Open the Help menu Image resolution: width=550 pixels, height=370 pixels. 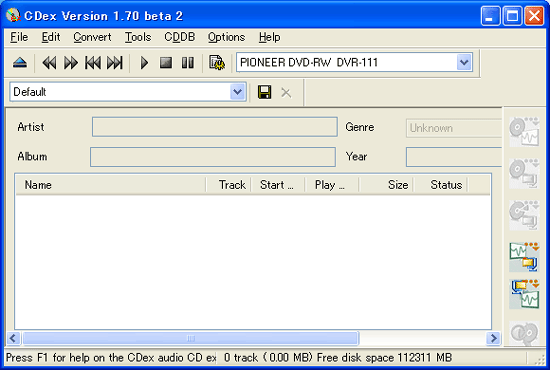(269, 37)
